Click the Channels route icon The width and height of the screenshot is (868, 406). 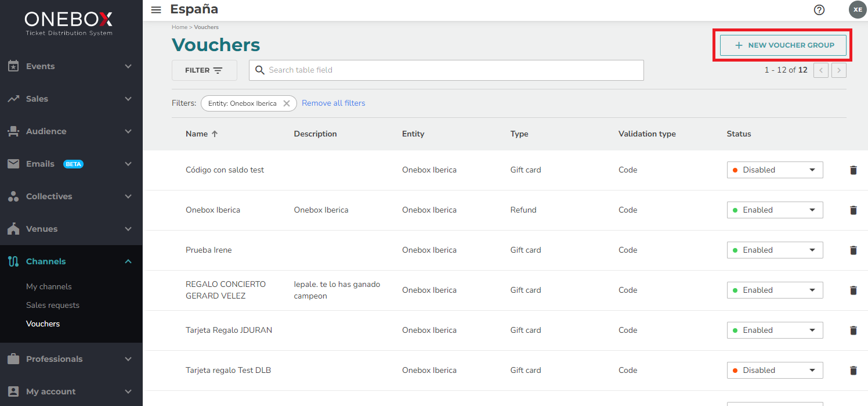tap(13, 261)
